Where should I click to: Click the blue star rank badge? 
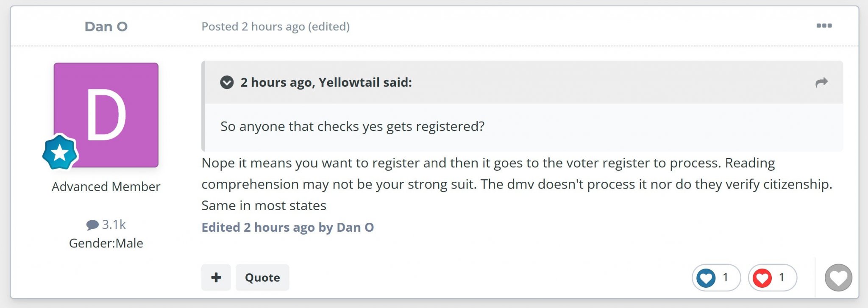pyautogui.click(x=60, y=152)
